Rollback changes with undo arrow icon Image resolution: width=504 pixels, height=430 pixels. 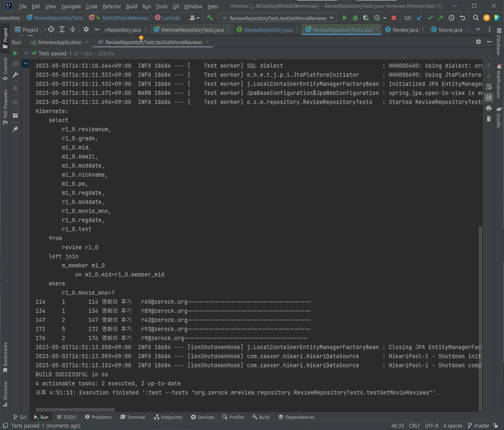click(462, 18)
